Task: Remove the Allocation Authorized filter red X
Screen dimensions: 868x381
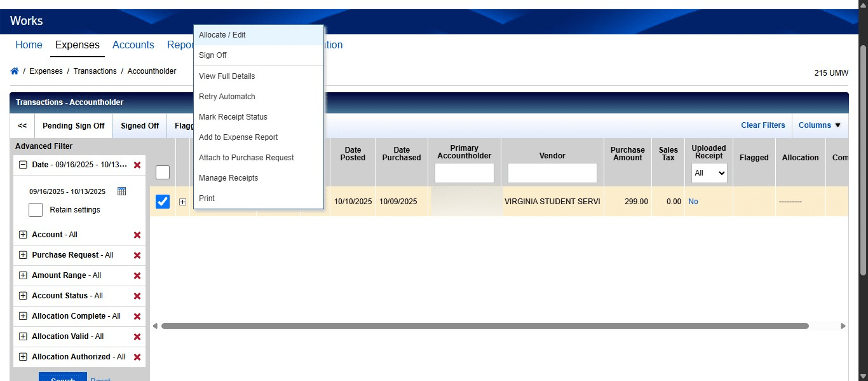Action: [x=137, y=357]
